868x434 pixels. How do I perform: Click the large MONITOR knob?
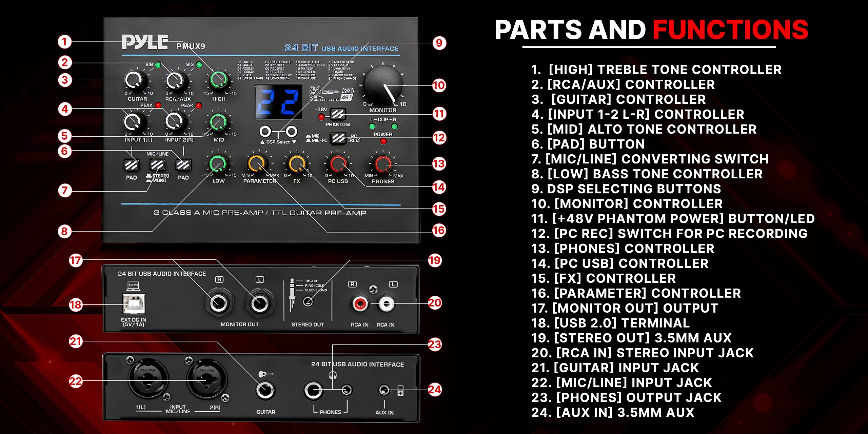tap(384, 84)
